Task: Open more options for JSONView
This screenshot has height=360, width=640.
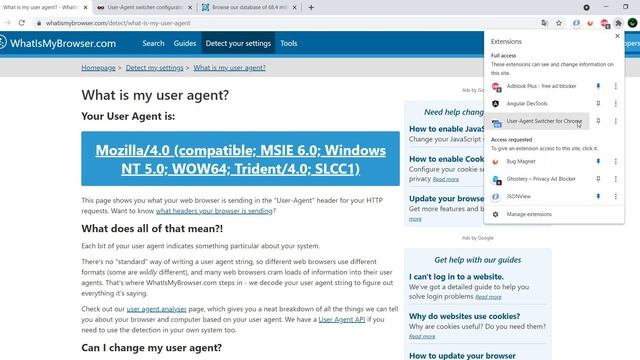Action: coord(616,197)
